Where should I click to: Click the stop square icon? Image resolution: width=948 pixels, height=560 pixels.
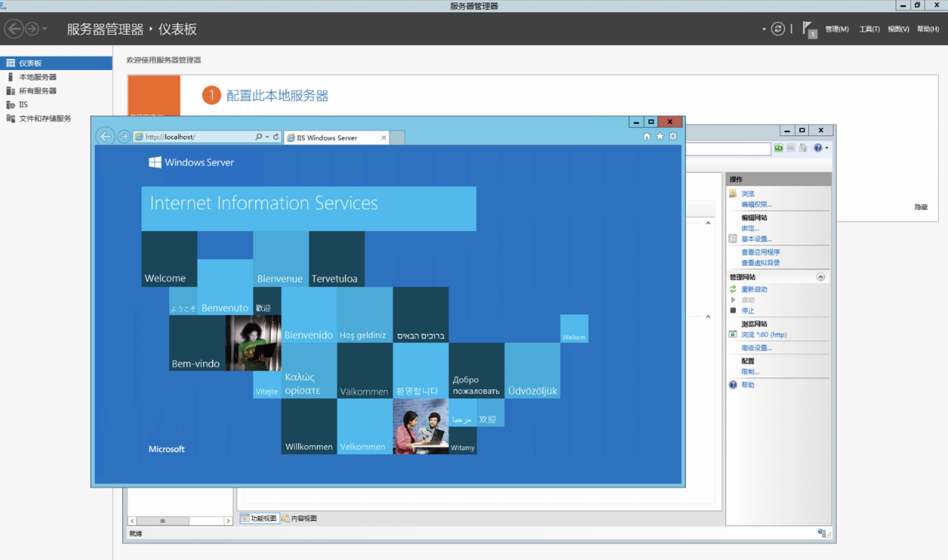(x=733, y=310)
